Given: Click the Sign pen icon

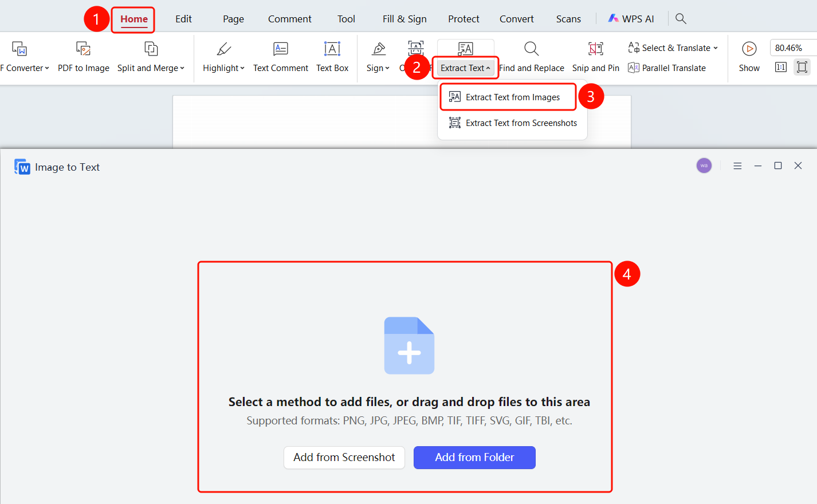Looking at the screenshot, I should click(x=379, y=49).
